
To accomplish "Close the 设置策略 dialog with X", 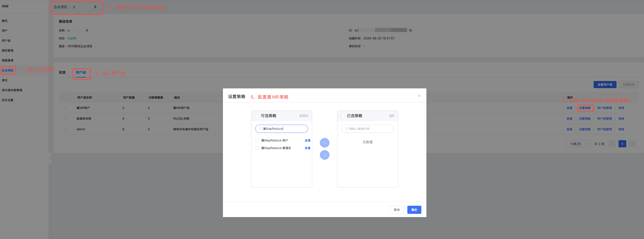I will click(x=419, y=96).
